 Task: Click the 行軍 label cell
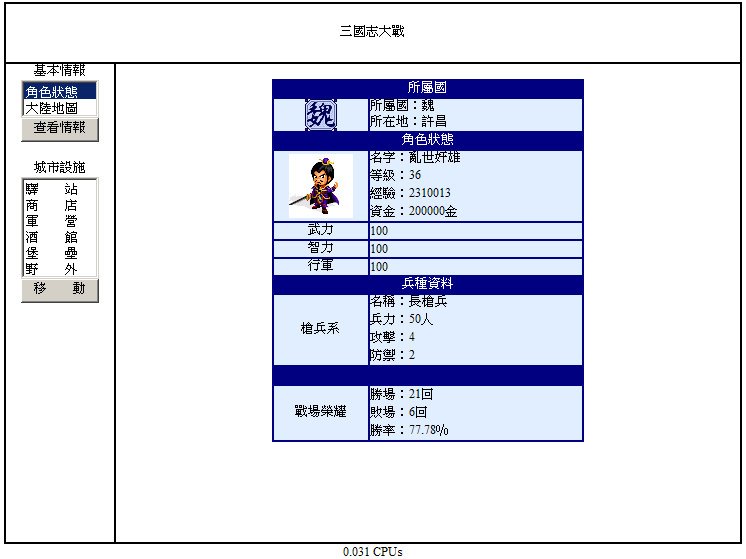click(321, 266)
